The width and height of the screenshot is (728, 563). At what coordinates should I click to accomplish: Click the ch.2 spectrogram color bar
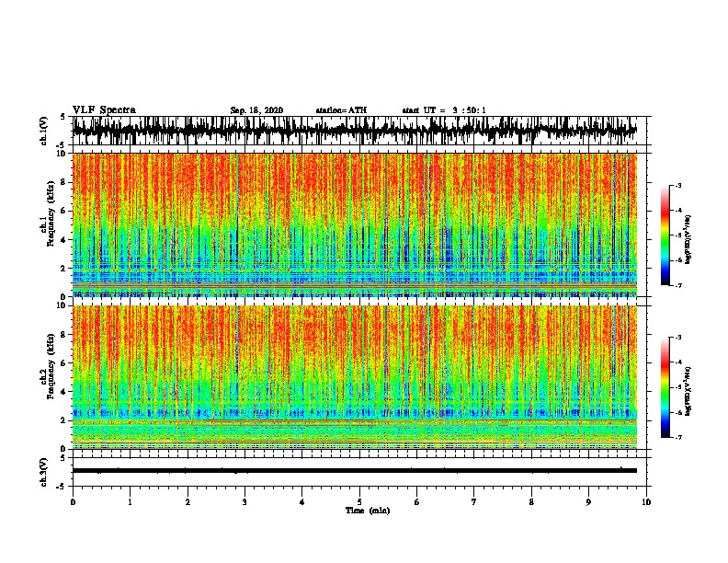click(665, 387)
